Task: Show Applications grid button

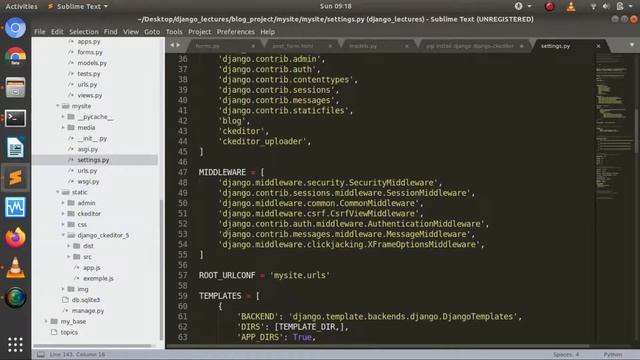Action: tap(15, 344)
